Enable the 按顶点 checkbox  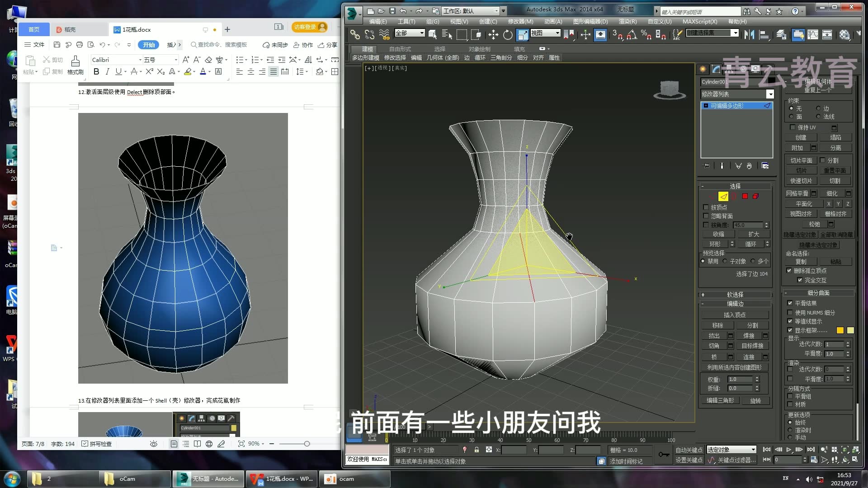pos(706,207)
